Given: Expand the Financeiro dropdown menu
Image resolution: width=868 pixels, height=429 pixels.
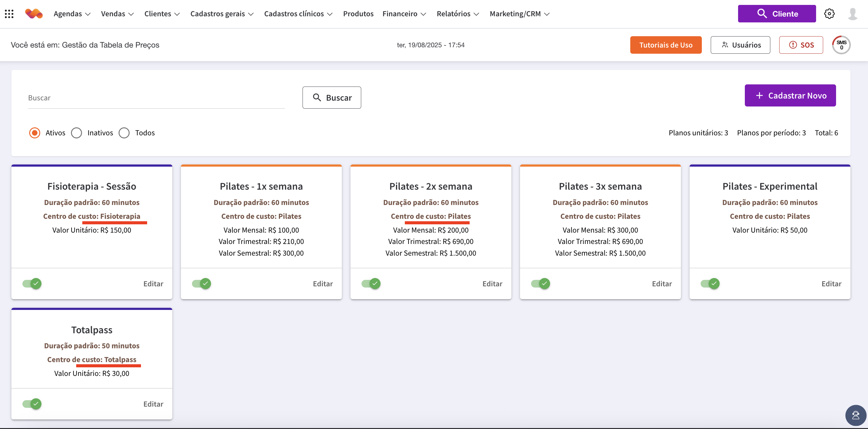Looking at the screenshot, I should (404, 14).
